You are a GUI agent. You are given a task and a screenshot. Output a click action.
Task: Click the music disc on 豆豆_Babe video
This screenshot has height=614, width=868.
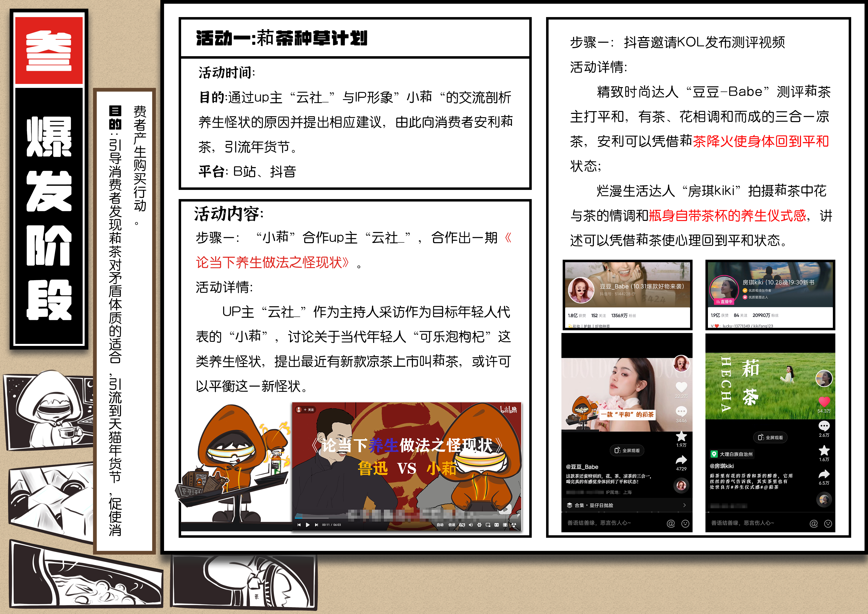(x=681, y=485)
